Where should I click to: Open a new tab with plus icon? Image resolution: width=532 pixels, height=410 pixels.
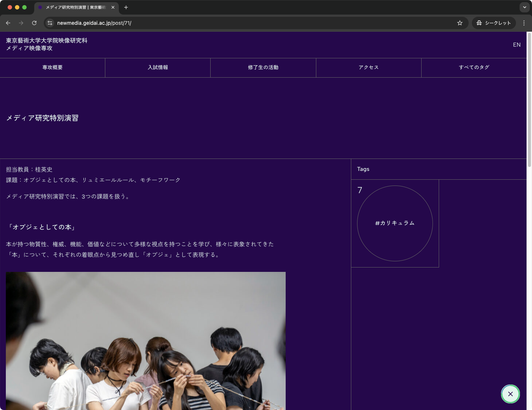click(x=126, y=7)
